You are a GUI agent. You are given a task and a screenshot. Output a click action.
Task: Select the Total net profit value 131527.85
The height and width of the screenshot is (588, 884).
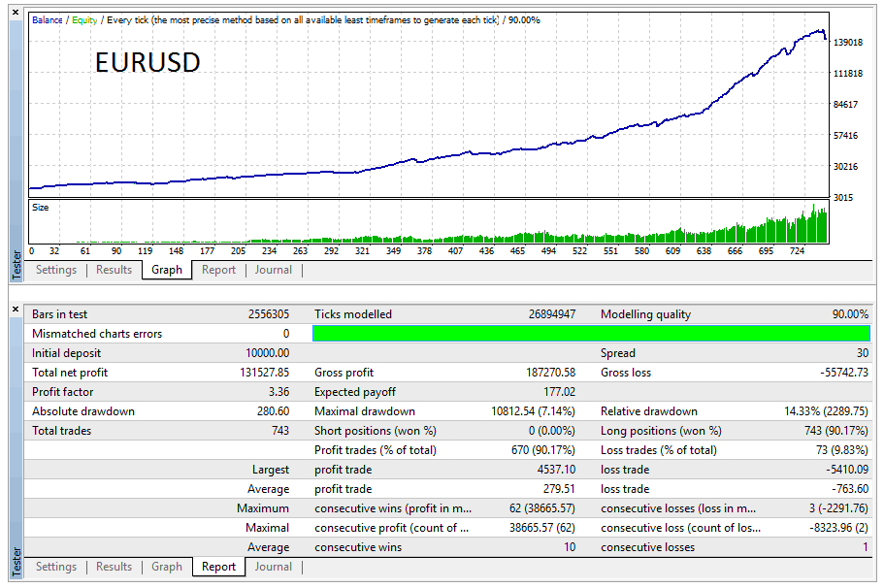264,373
